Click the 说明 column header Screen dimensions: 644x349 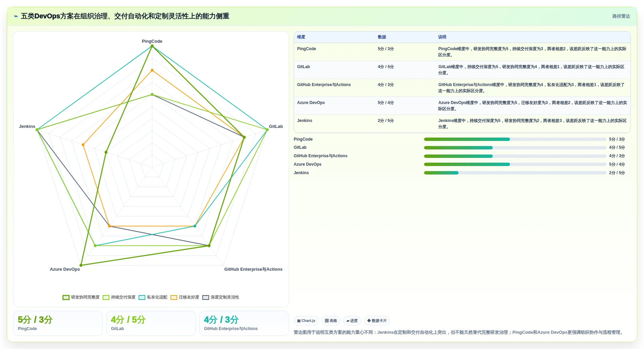pos(442,37)
